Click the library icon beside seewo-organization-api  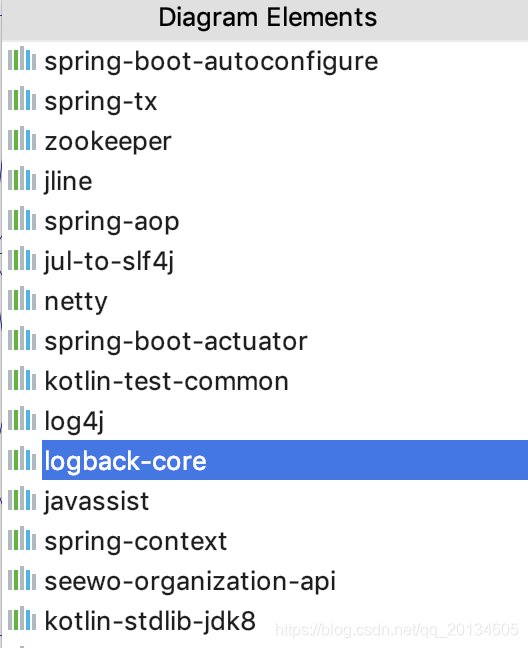point(22,579)
